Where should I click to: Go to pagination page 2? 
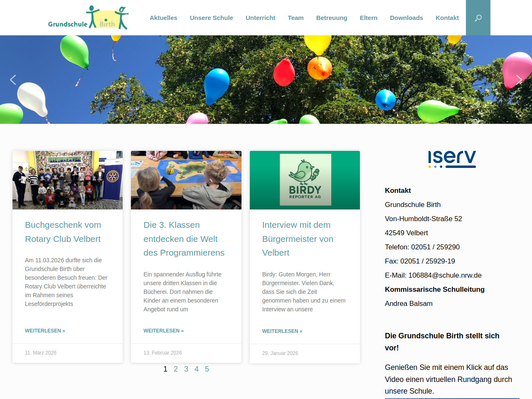click(176, 369)
